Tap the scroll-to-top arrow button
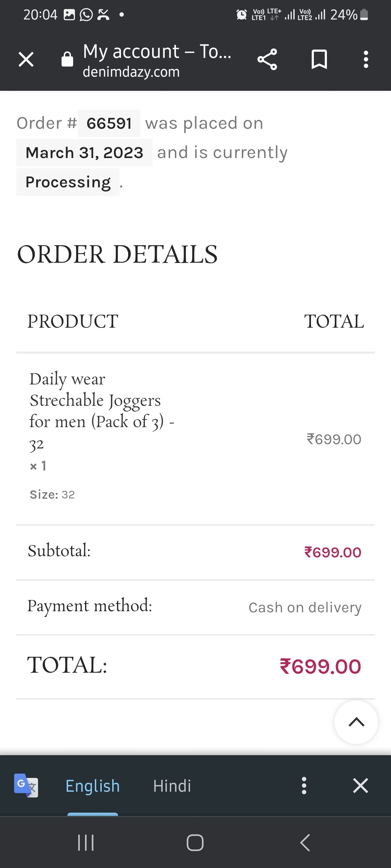Viewport: 391px width, 868px height. (356, 722)
